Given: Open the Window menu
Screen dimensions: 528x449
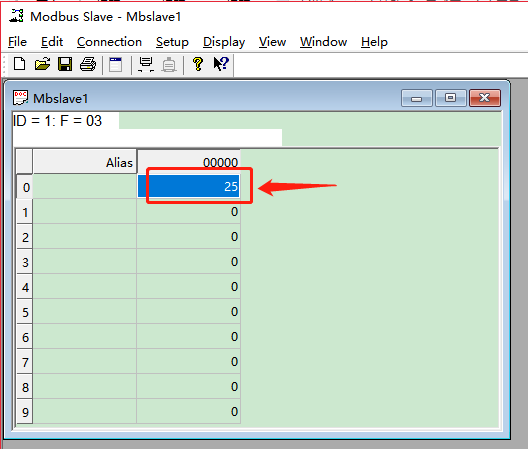Looking at the screenshot, I should tap(323, 42).
